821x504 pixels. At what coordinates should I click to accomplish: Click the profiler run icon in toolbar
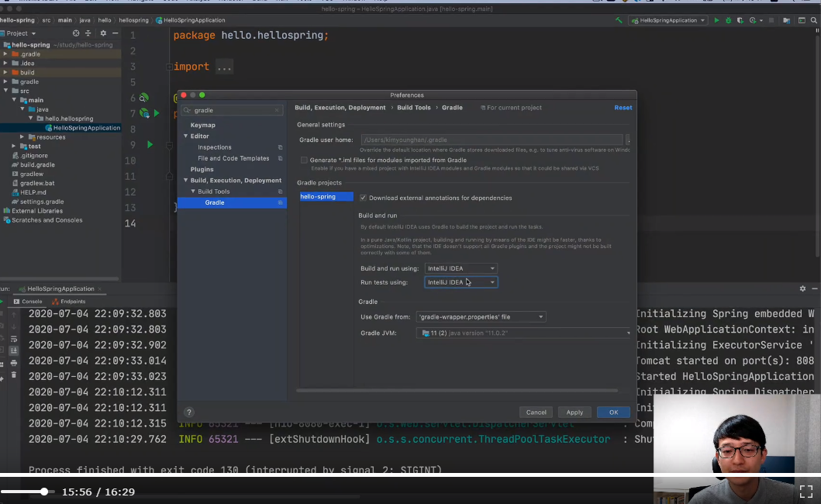click(753, 20)
